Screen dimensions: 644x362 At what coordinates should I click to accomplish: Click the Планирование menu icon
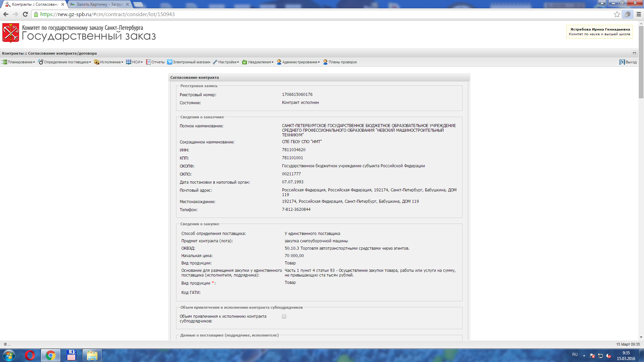[x=4, y=62]
